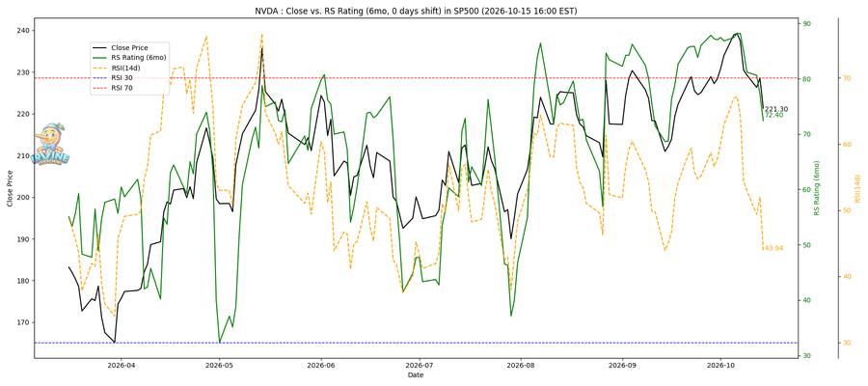Click the Date x-axis title
Viewport: 868px width, 386px height.
416,375
